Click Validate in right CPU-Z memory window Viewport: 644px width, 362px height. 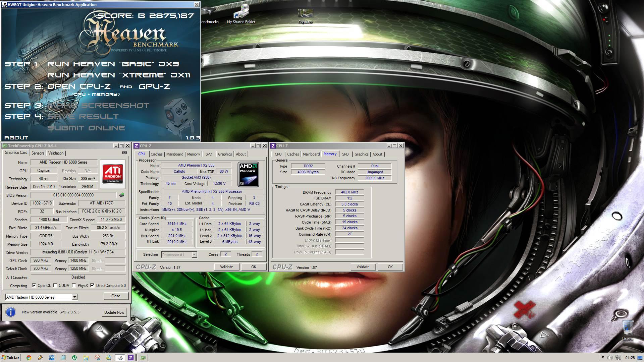363,267
